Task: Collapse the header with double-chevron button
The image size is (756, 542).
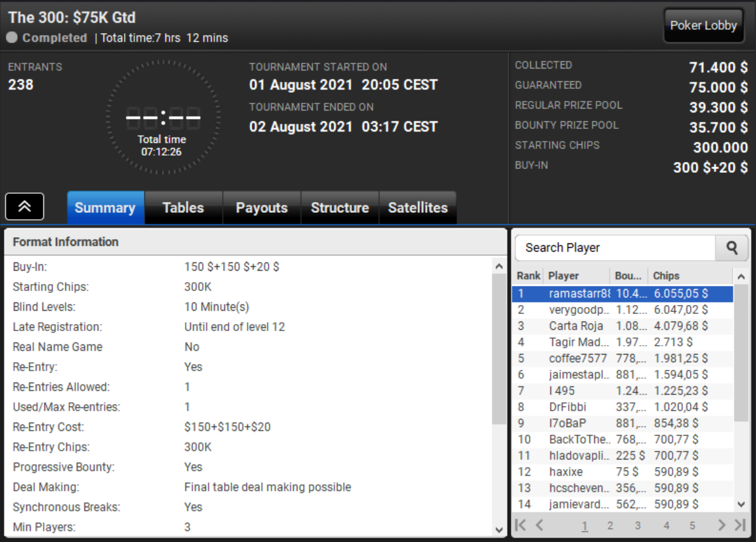Action: point(25,207)
